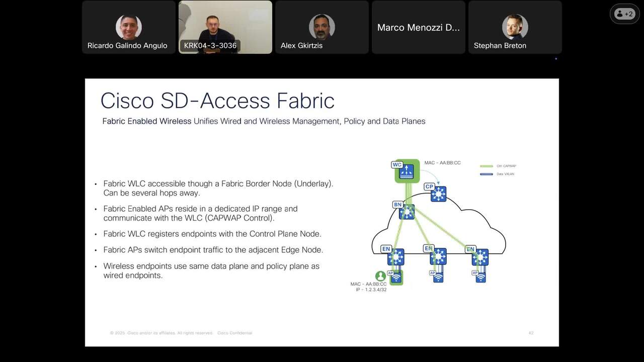The height and width of the screenshot is (362, 644).
Task: Click the rightmost AP access point icon
Action: (480, 277)
